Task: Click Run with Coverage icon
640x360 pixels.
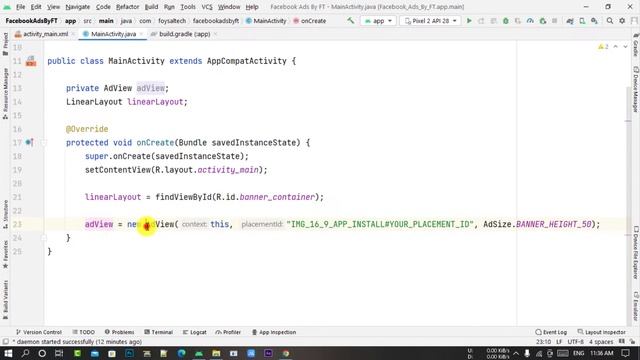Action: (518, 20)
